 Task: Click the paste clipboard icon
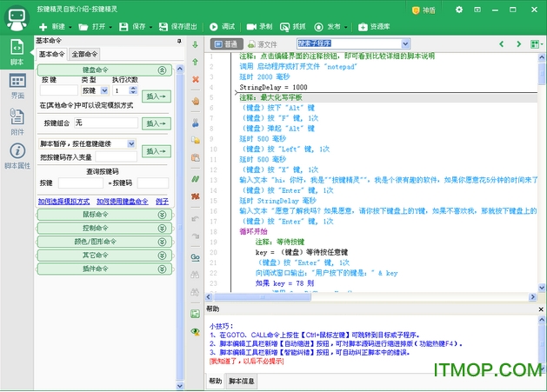point(196,157)
